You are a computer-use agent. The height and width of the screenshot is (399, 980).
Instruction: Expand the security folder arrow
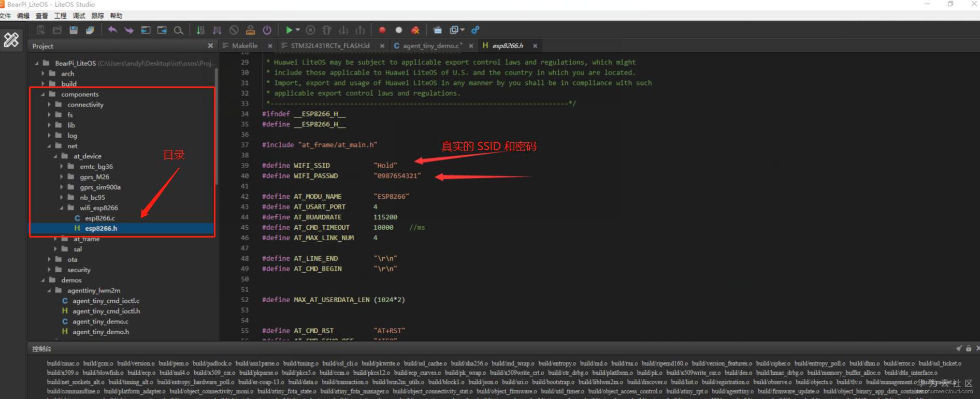pyautogui.click(x=50, y=270)
